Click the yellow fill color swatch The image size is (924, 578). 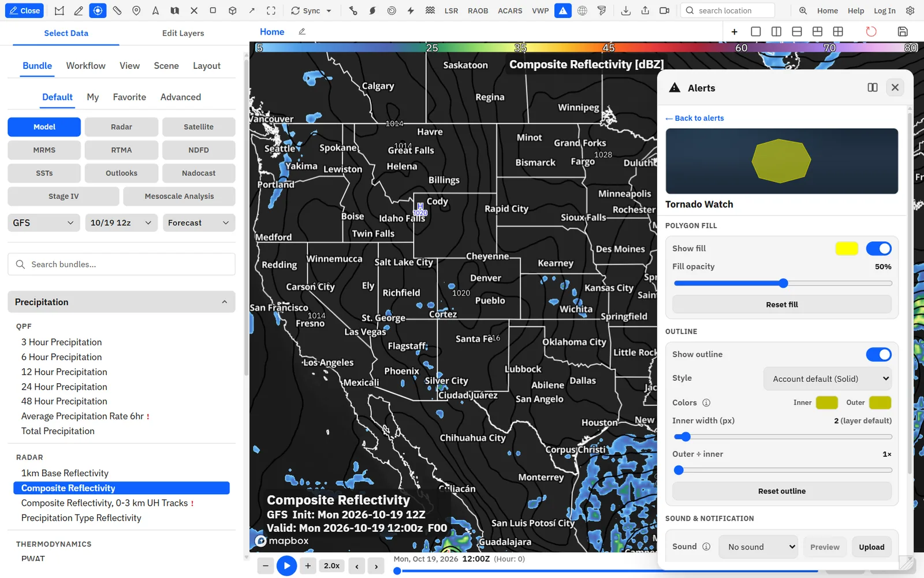click(847, 249)
